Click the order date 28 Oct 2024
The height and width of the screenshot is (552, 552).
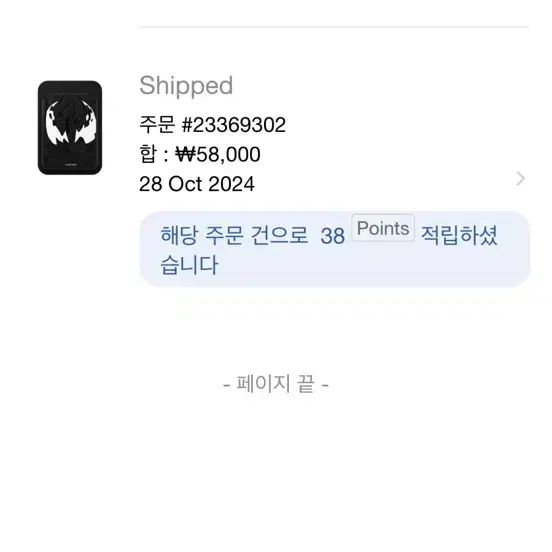pos(197,184)
